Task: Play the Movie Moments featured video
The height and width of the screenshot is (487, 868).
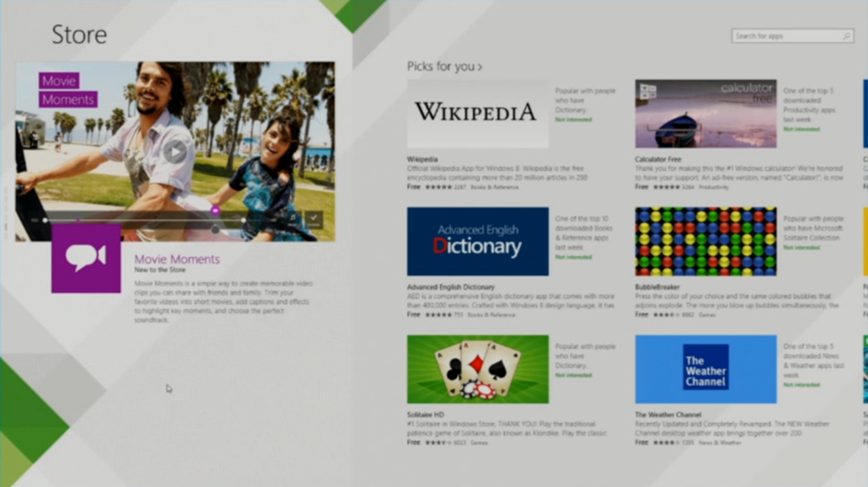Action: tap(175, 152)
